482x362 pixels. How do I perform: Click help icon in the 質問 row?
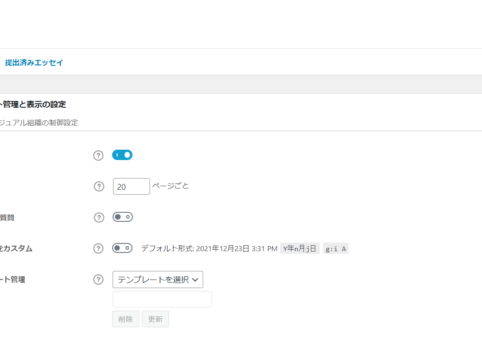tap(99, 218)
